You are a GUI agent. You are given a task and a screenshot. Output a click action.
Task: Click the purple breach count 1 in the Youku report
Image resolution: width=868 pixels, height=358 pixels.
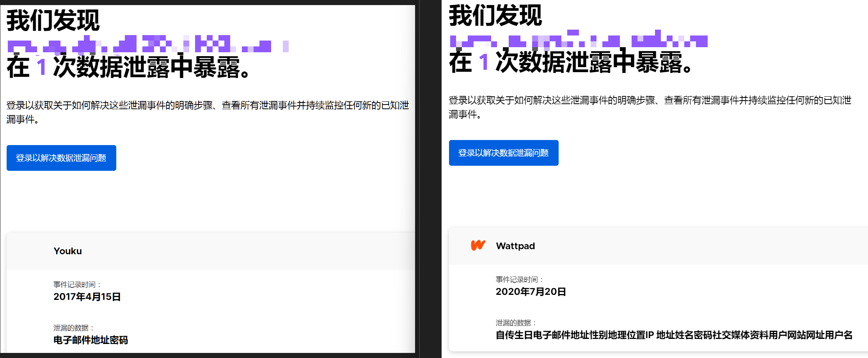(x=42, y=67)
